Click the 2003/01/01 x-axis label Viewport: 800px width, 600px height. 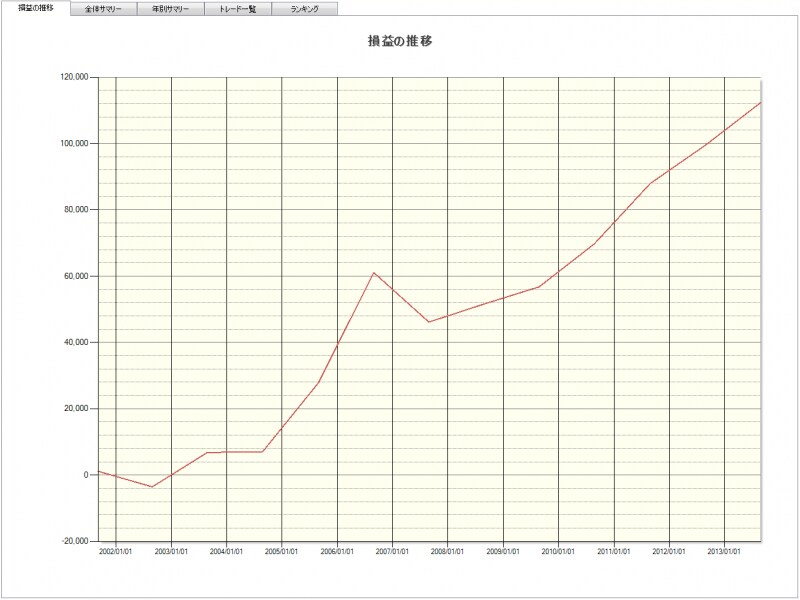(171, 552)
